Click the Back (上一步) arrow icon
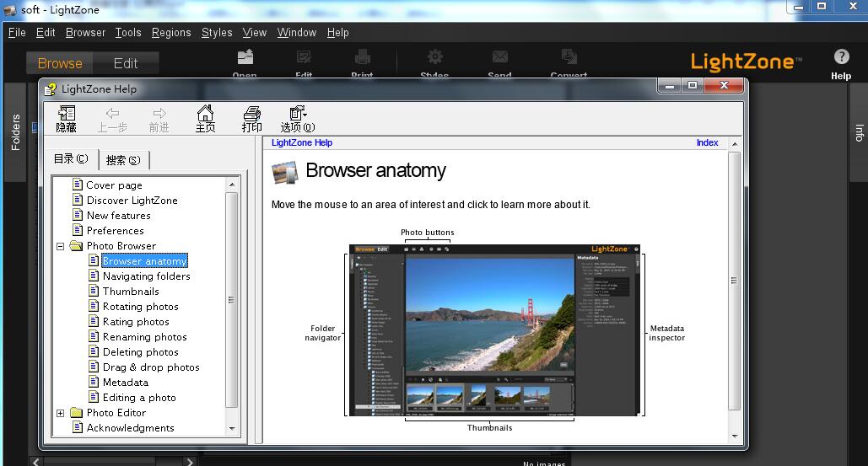Screen dimensions: 868x466 [112, 113]
